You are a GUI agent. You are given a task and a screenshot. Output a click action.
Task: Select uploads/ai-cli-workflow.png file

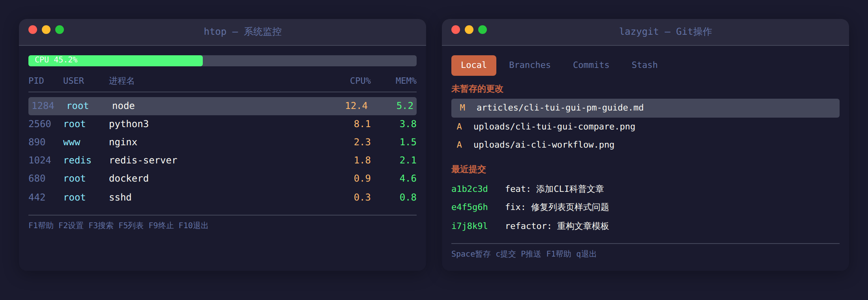point(645,145)
